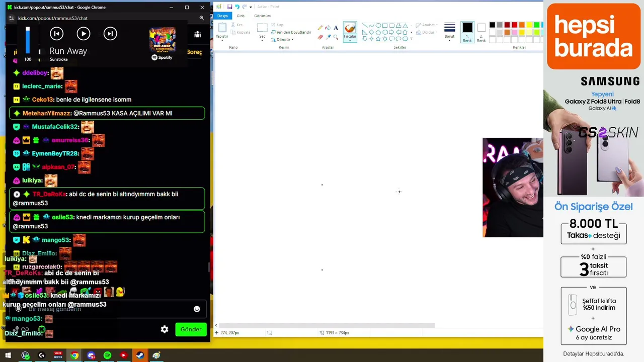
Task: Choose the Four-point star shape
Action: pyautogui.click(x=371, y=39)
